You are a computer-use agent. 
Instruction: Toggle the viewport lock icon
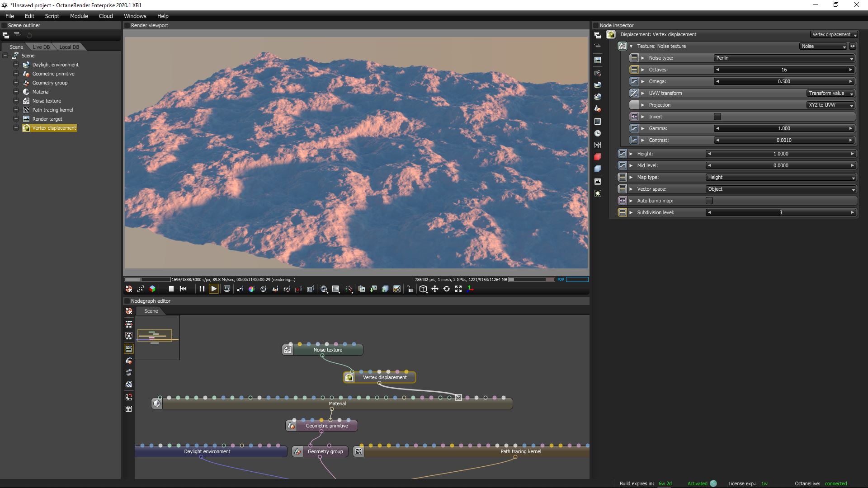[410, 289]
